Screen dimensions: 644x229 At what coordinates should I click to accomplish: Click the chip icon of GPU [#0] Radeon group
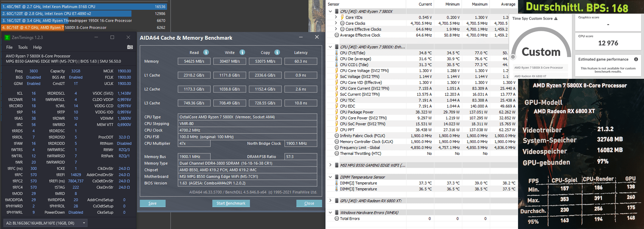coord(337,201)
